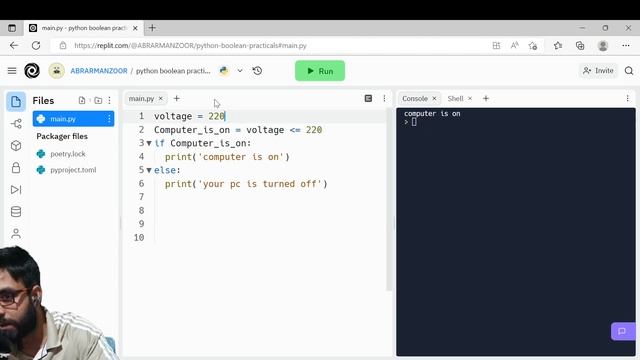640x360 pixels.
Task: Open browser profile avatar
Action: coord(603,45)
